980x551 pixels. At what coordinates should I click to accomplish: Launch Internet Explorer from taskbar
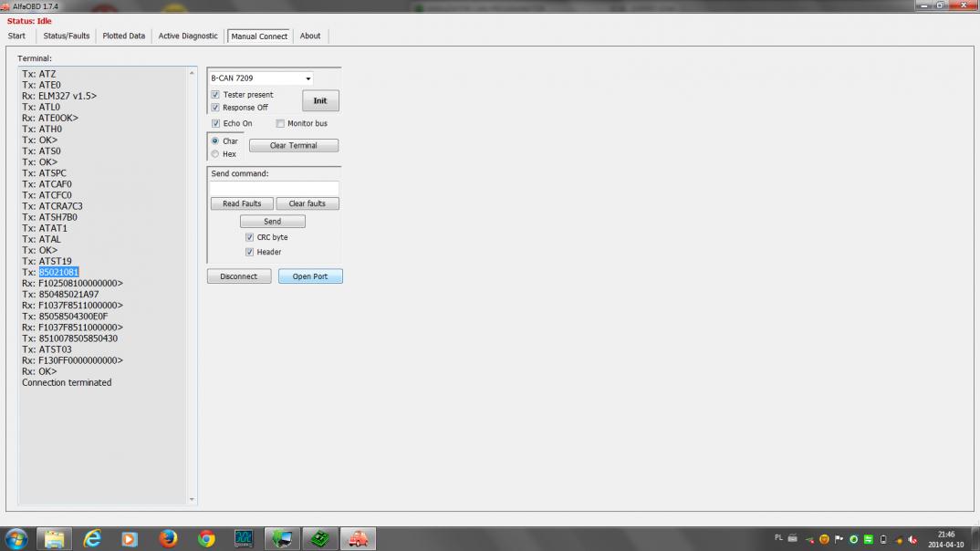[92, 538]
